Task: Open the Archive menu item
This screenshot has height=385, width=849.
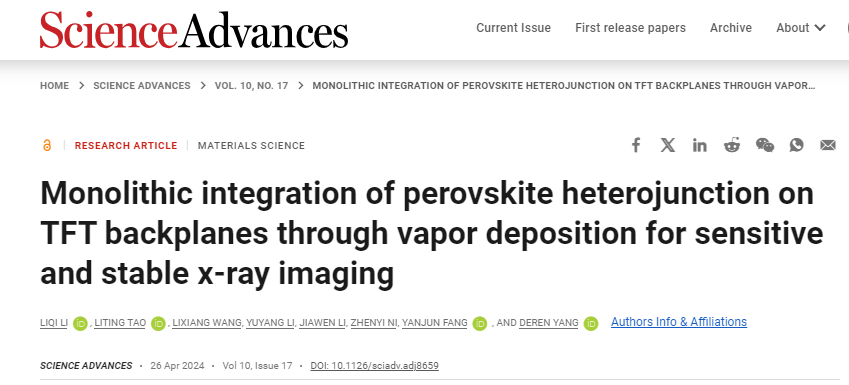Action: coord(731,28)
